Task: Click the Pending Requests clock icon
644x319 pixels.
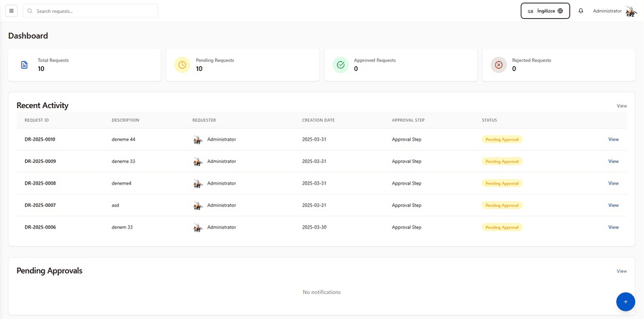Action: (183, 65)
